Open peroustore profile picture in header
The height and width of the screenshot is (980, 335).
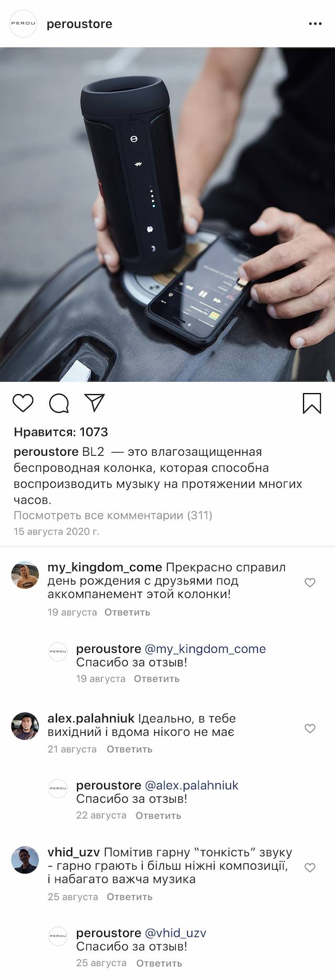tap(24, 24)
